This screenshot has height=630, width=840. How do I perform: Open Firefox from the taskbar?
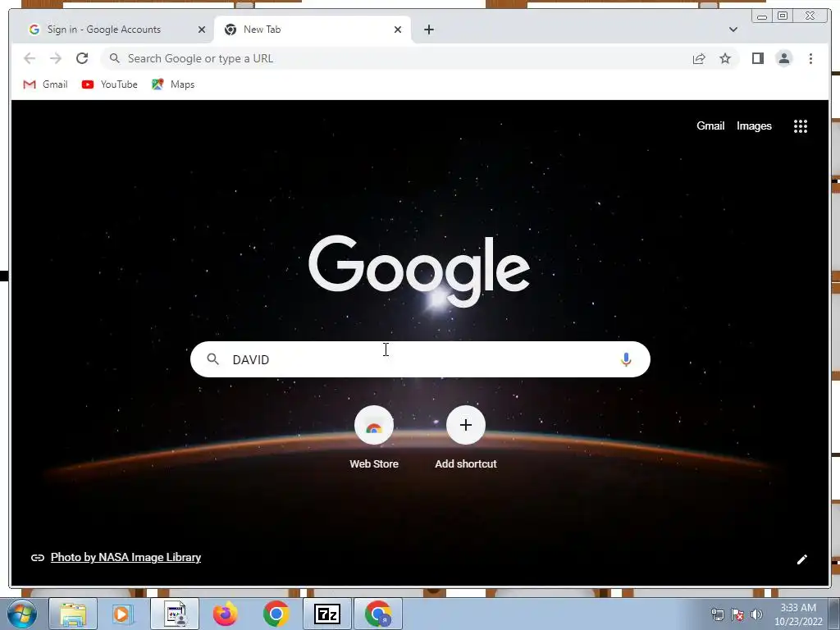tap(225, 614)
